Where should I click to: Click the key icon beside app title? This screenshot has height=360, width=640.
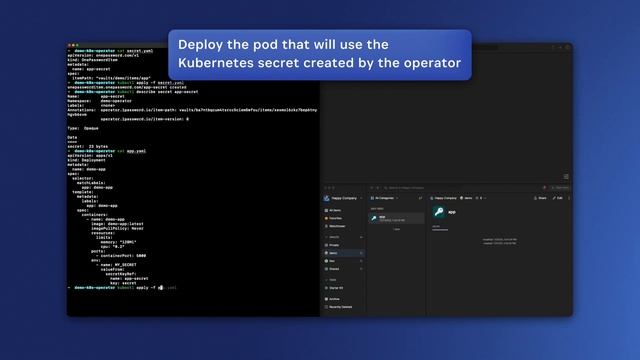point(439,212)
